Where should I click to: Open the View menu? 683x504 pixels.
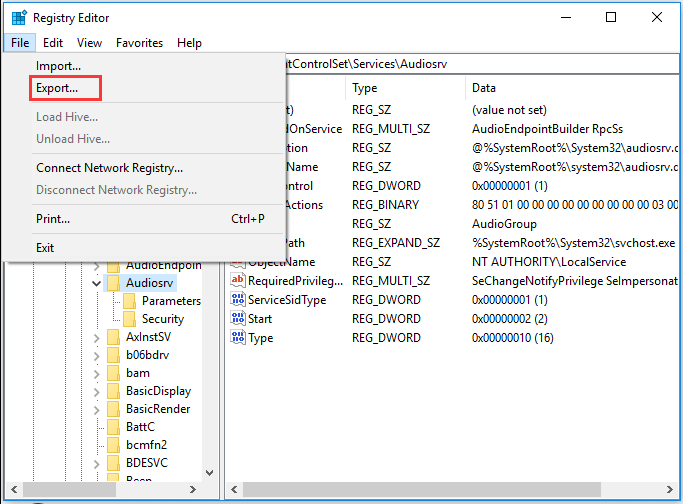89,43
